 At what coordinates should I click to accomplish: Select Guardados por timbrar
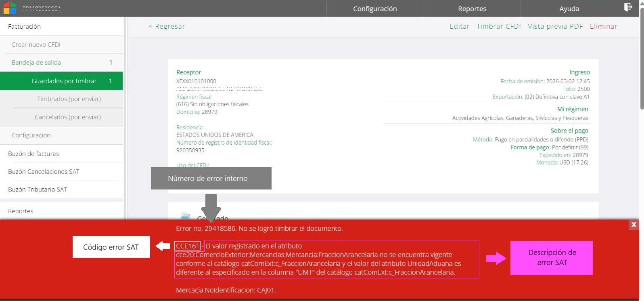pos(61,81)
